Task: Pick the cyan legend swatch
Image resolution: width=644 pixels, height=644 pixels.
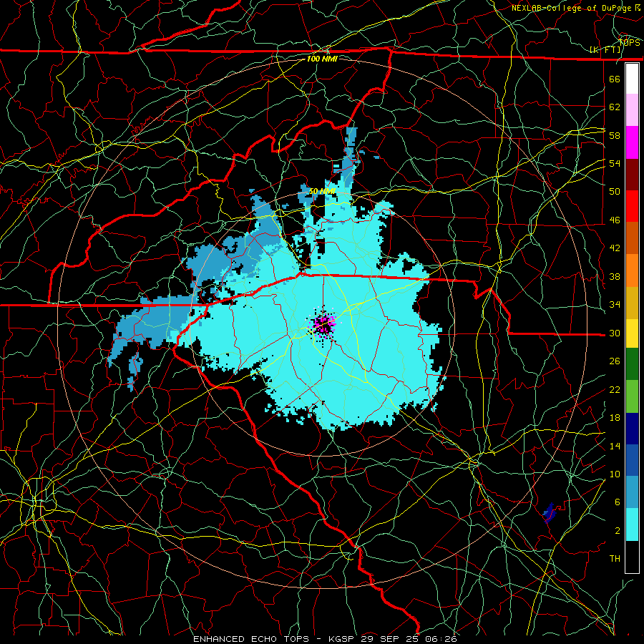Action: click(x=632, y=525)
